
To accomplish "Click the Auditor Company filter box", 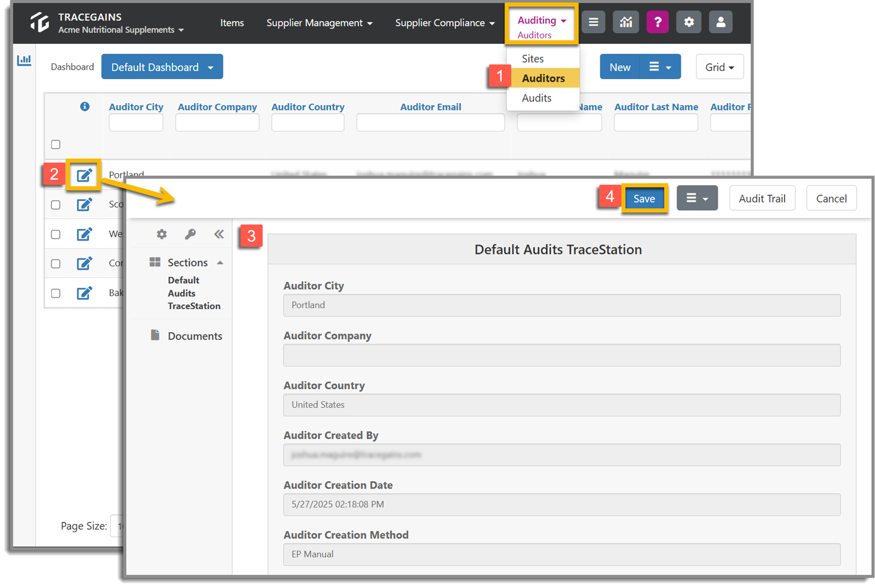I will click(217, 123).
